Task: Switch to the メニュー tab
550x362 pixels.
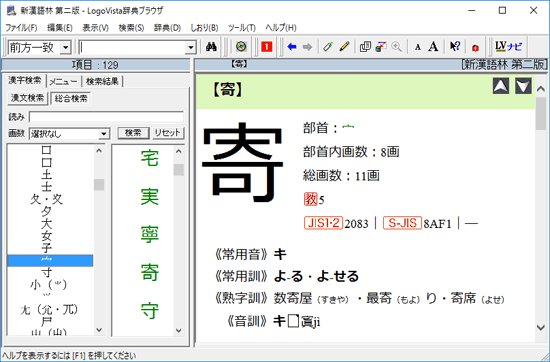Action: point(63,82)
